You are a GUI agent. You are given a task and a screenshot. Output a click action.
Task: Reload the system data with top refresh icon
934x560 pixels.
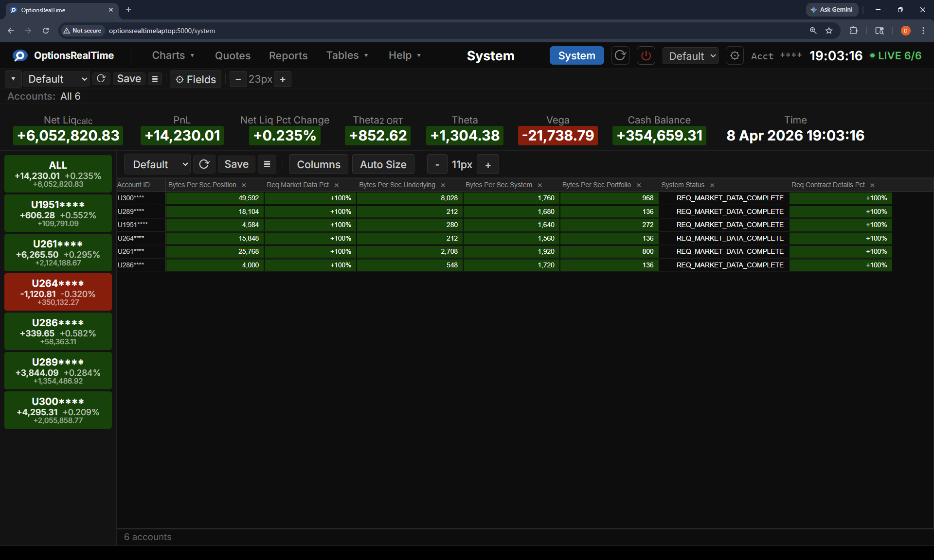[x=620, y=55]
